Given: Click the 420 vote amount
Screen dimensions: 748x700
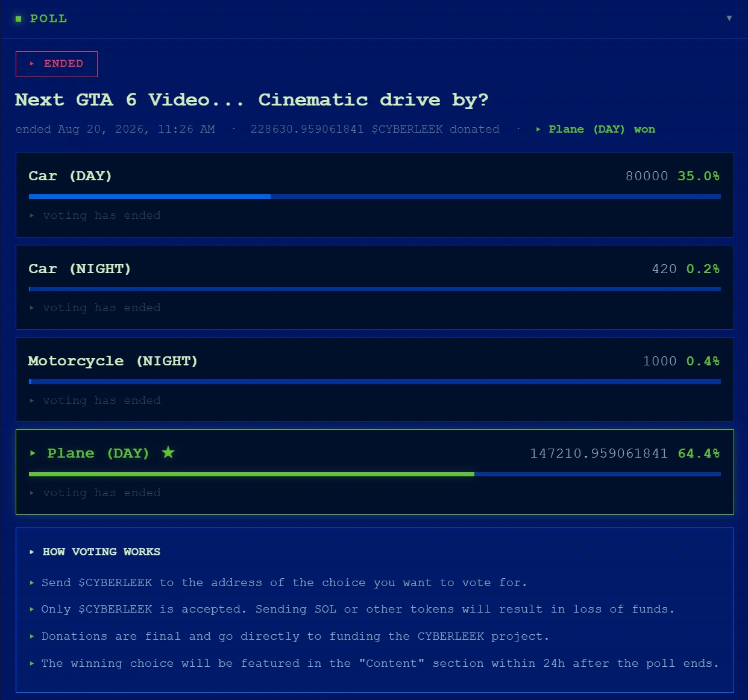Looking at the screenshot, I should click(664, 269).
